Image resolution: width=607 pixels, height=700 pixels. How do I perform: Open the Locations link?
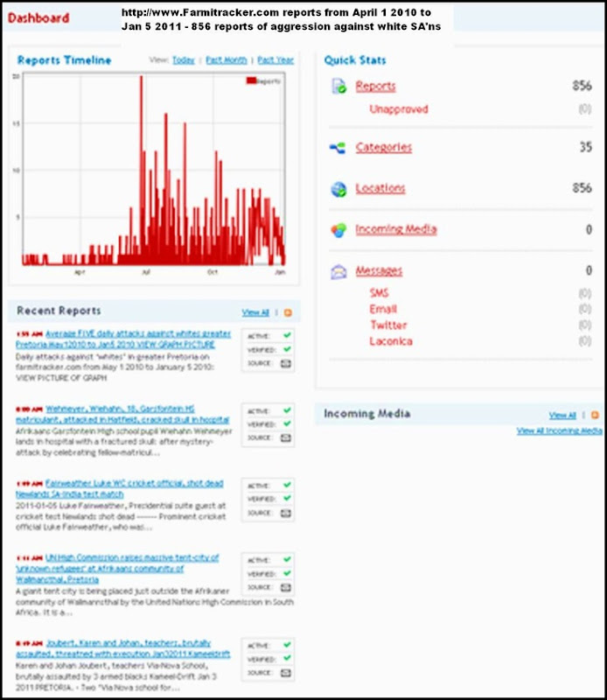point(380,188)
